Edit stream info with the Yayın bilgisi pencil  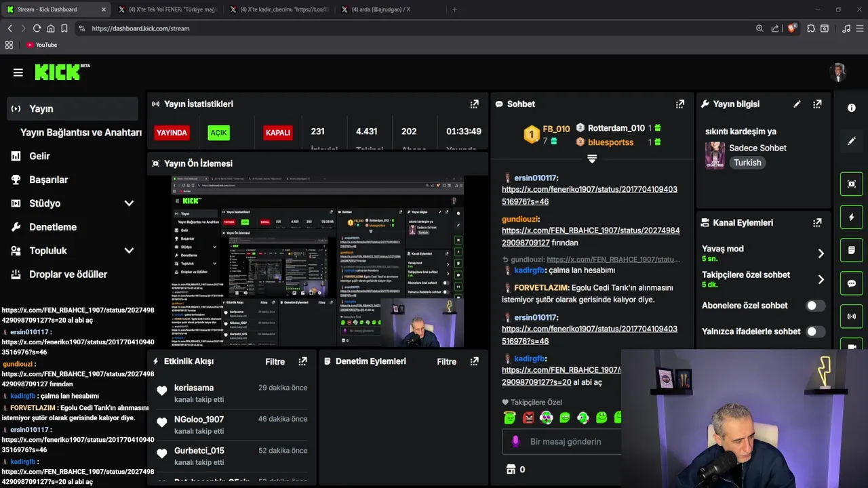click(x=797, y=104)
